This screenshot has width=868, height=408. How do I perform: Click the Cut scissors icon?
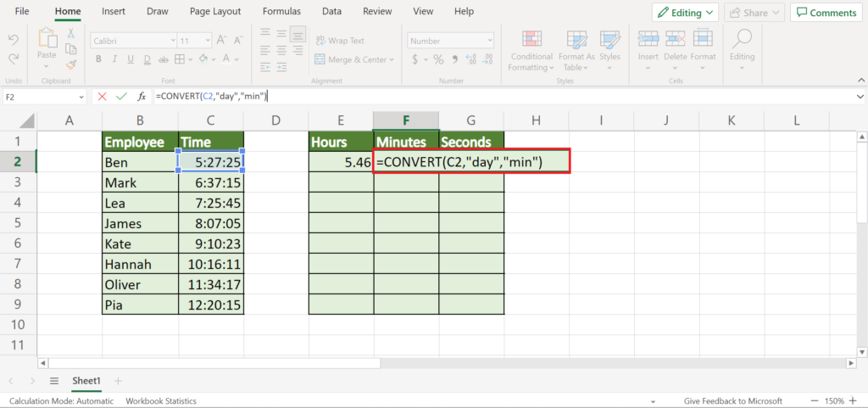click(70, 33)
